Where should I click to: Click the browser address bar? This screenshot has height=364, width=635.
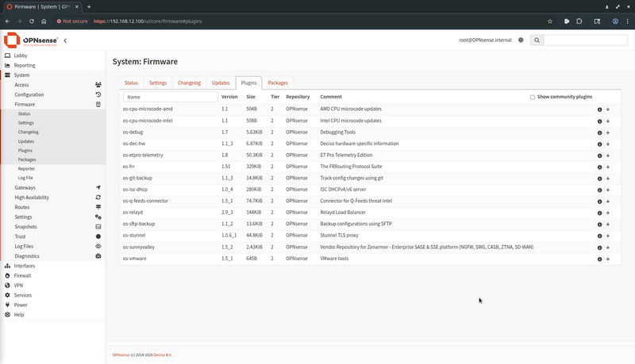pos(300,21)
